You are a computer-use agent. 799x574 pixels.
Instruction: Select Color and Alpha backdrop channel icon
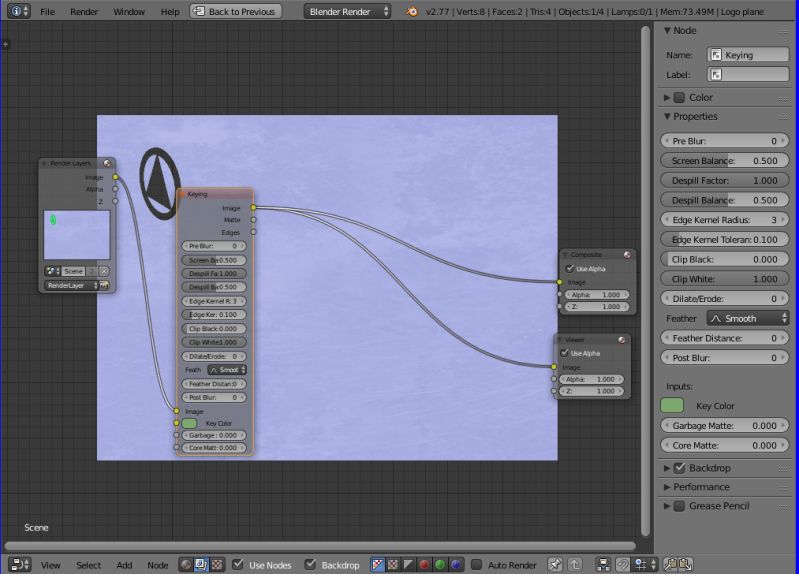pyautogui.click(x=378, y=564)
